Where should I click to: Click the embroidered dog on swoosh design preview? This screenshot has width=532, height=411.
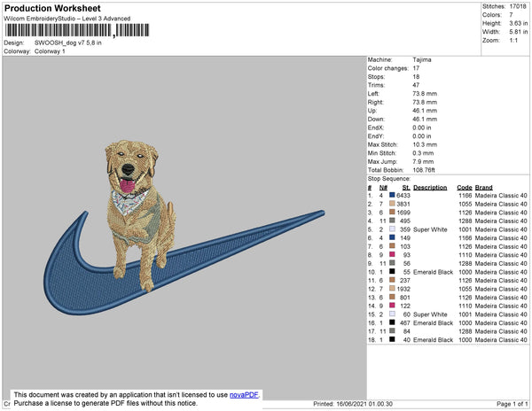[184, 227]
